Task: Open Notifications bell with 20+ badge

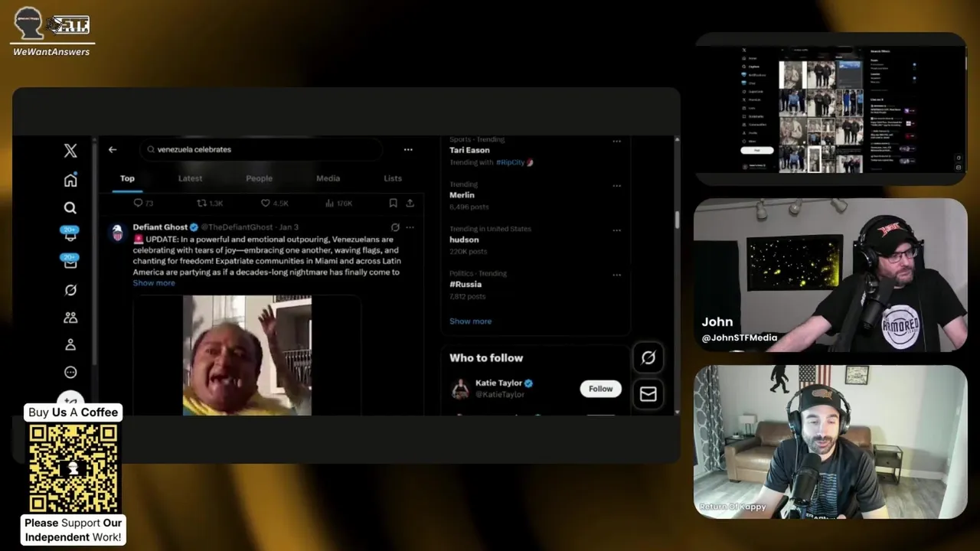Action: tap(70, 234)
